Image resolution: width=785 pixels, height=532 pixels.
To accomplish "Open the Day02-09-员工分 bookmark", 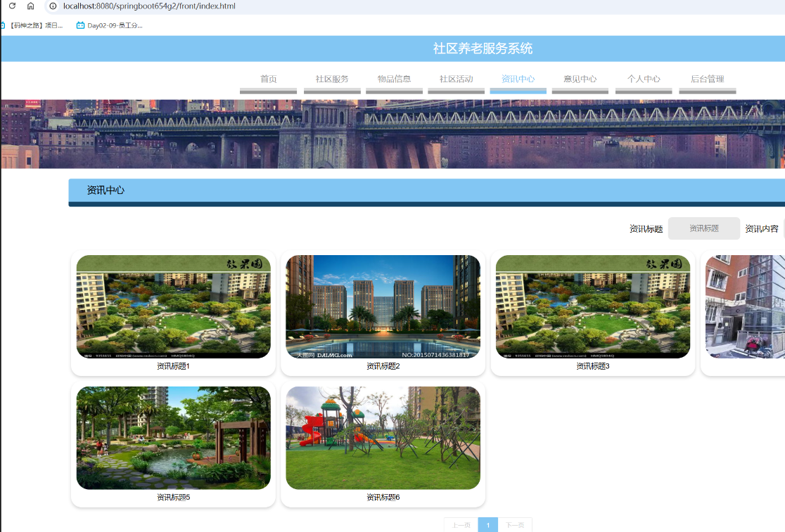I will click(x=110, y=25).
